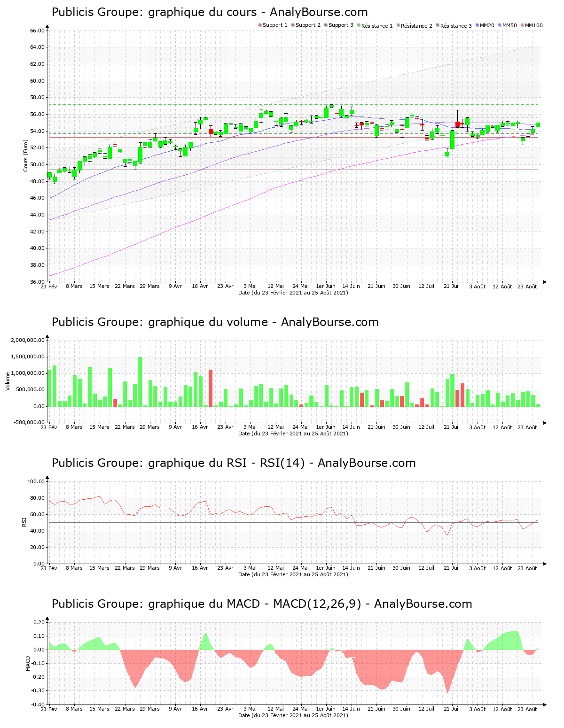Screen dimensions: 564x728
Task: Click the -0.40 MACD axis value
Action: pos(38,705)
